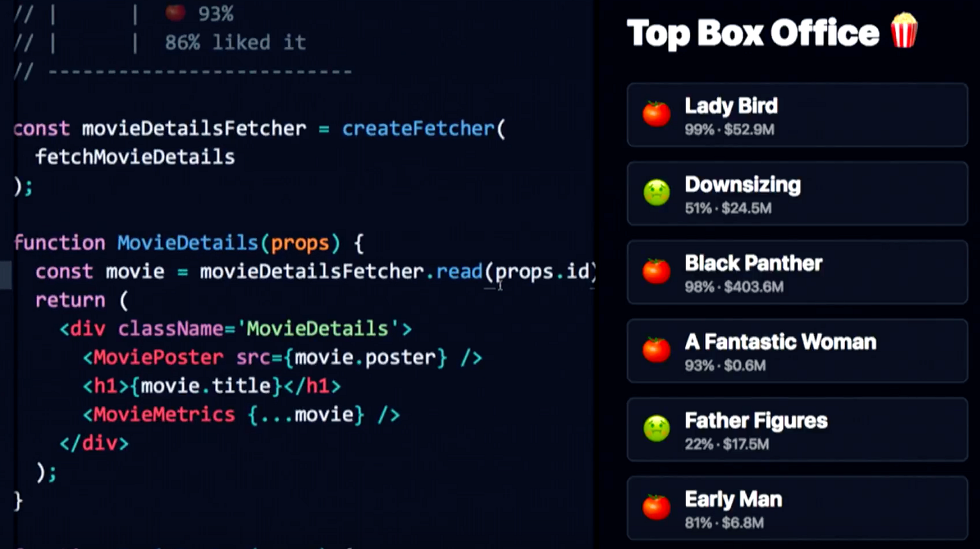Click the tomato icon in the 93% comment
Screen dimensions: 980x549
pyautogui.click(x=175, y=12)
